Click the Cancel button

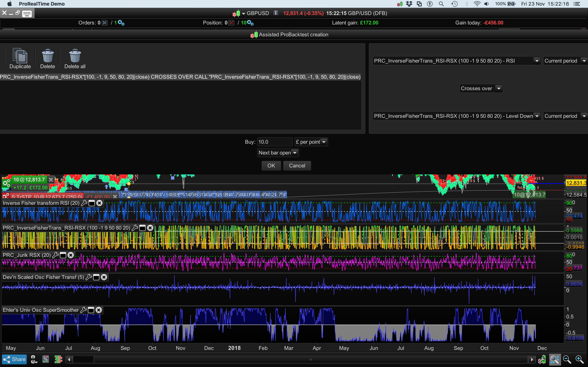297,165
